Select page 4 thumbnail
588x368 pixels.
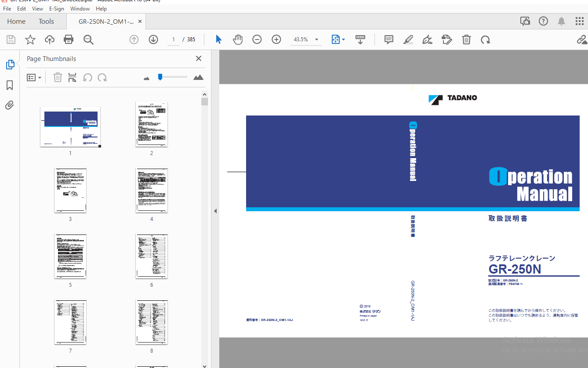tap(152, 190)
